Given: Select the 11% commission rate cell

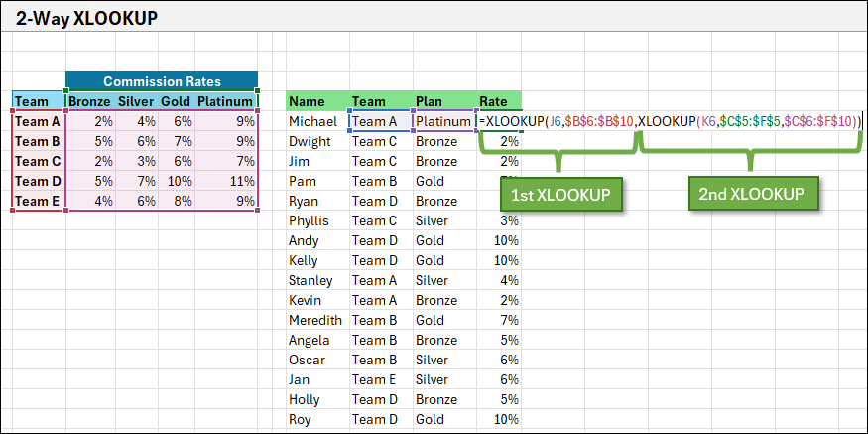Looking at the screenshot, I should point(227,182).
